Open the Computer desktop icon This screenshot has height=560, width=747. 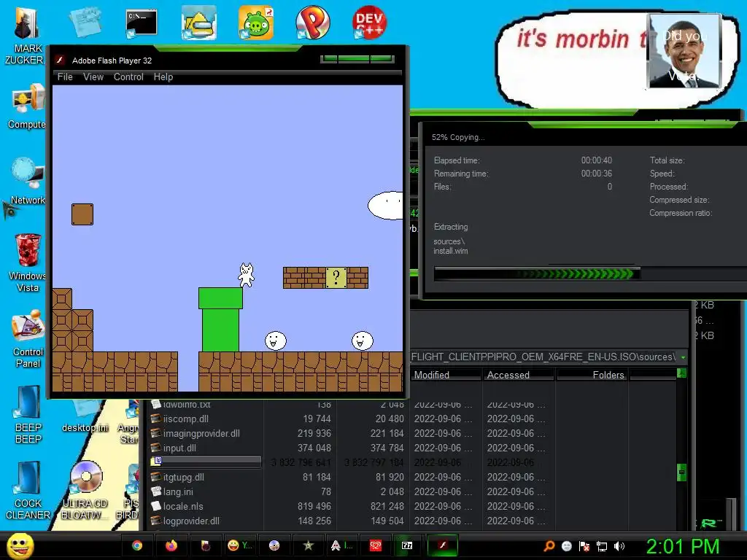(x=28, y=106)
